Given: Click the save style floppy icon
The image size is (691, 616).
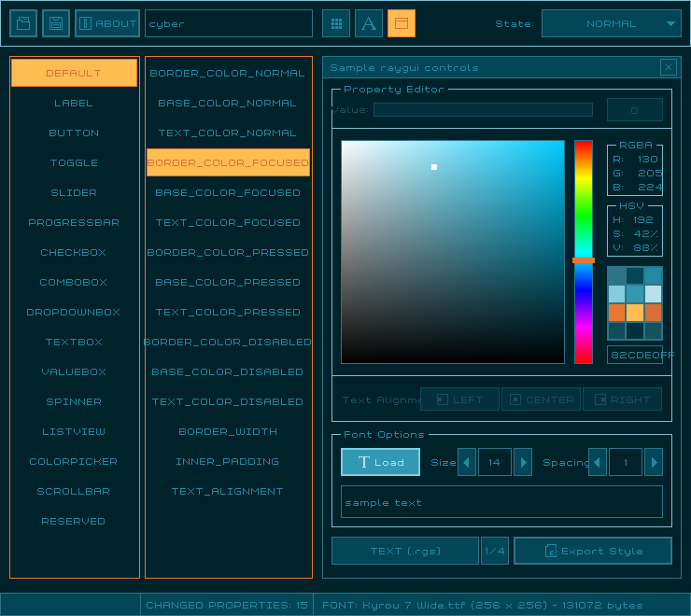Looking at the screenshot, I should click(x=56, y=23).
